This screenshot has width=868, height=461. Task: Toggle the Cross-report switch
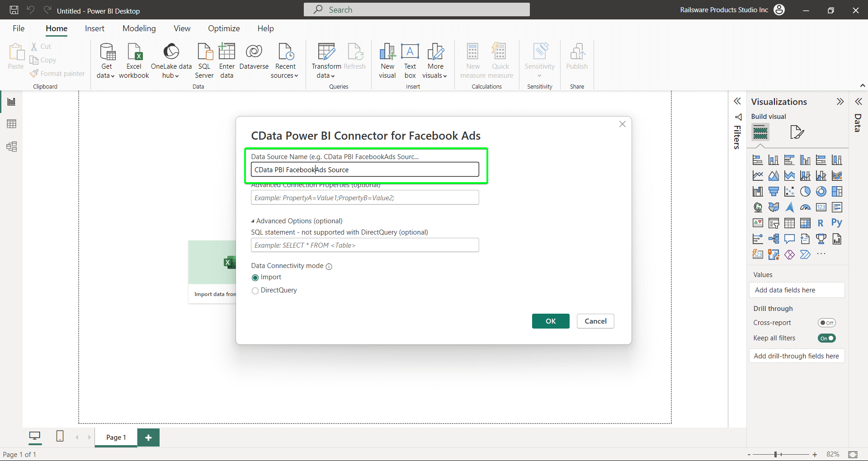tap(826, 323)
